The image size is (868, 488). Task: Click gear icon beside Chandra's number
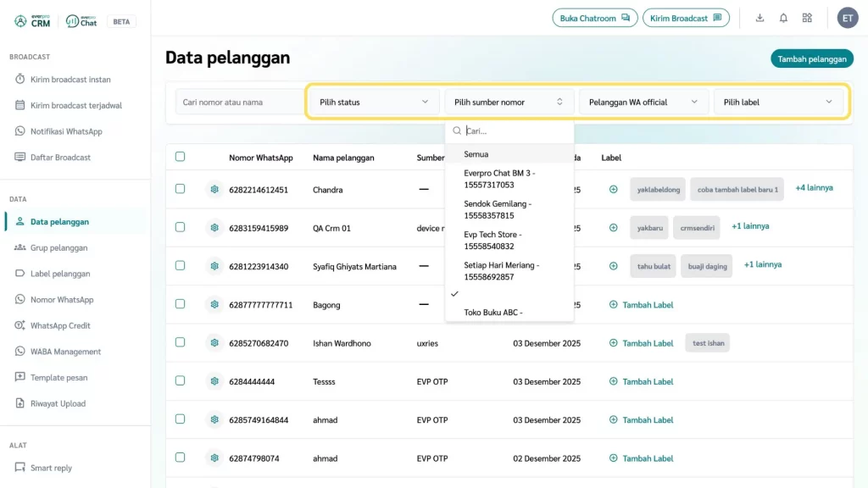pyautogui.click(x=214, y=190)
